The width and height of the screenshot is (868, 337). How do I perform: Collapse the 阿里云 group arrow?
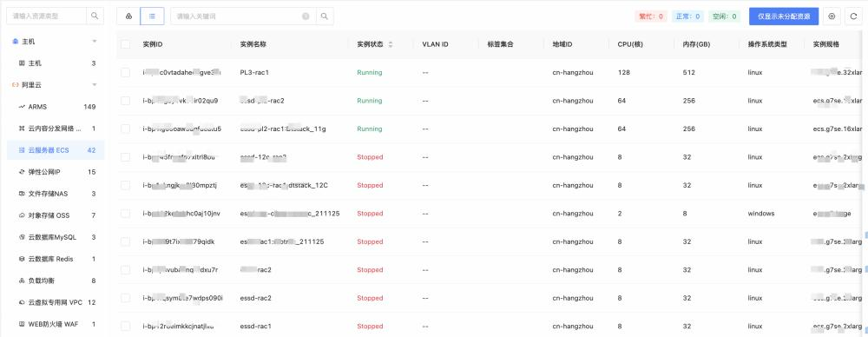94,85
